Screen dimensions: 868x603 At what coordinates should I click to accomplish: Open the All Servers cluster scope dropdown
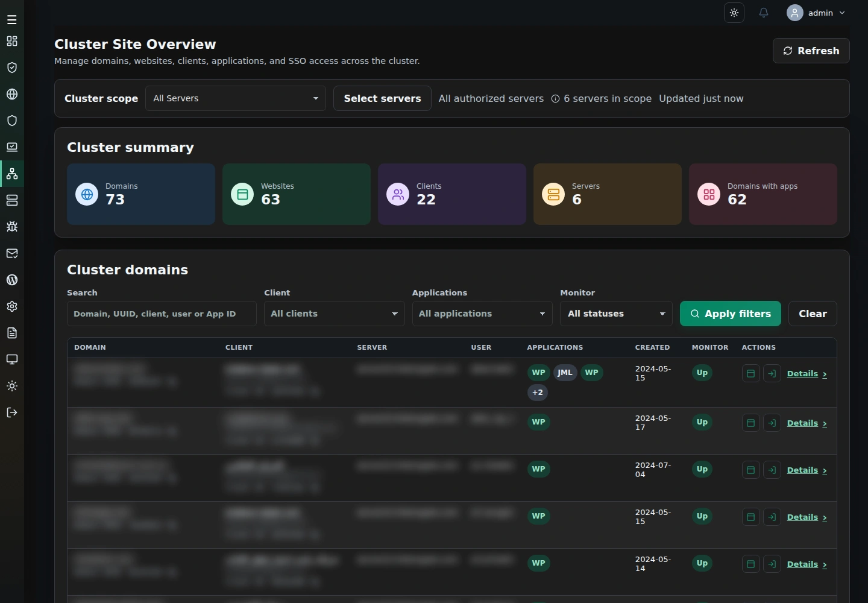tap(236, 98)
